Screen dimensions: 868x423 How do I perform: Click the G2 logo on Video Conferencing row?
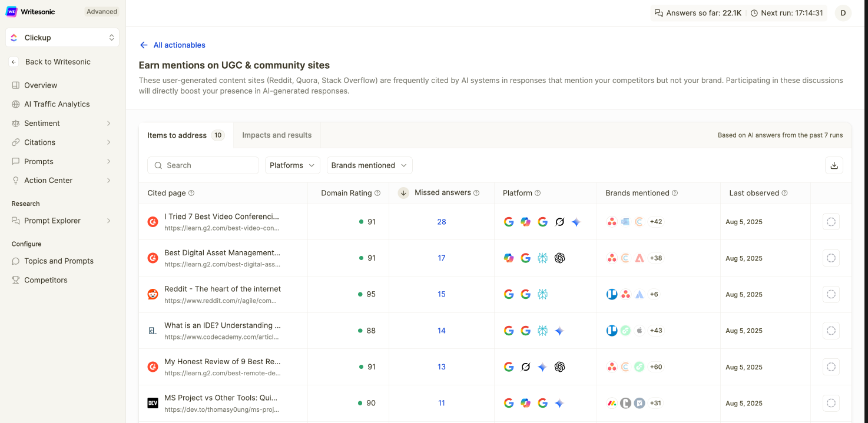click(x=153, y=222)
